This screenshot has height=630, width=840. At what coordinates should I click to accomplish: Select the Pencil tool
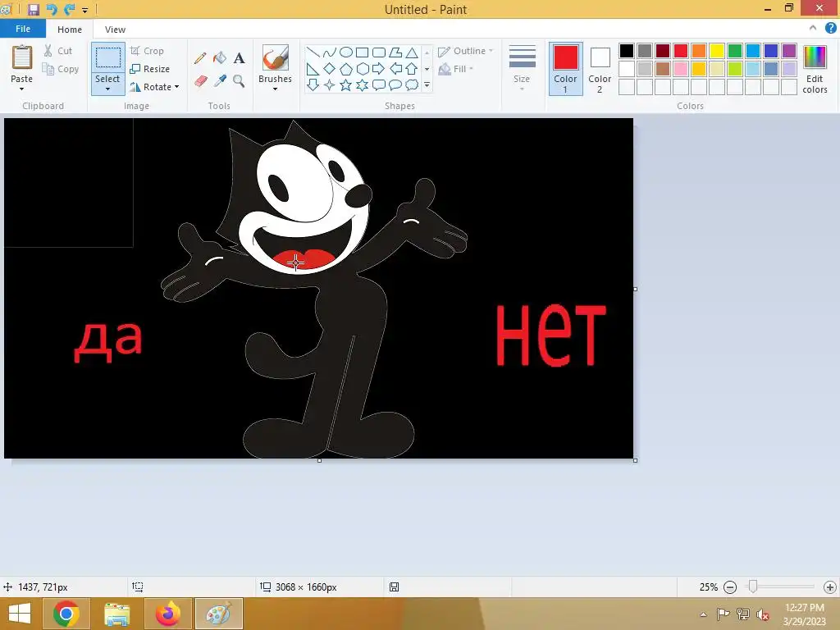[x=200, y=58]
